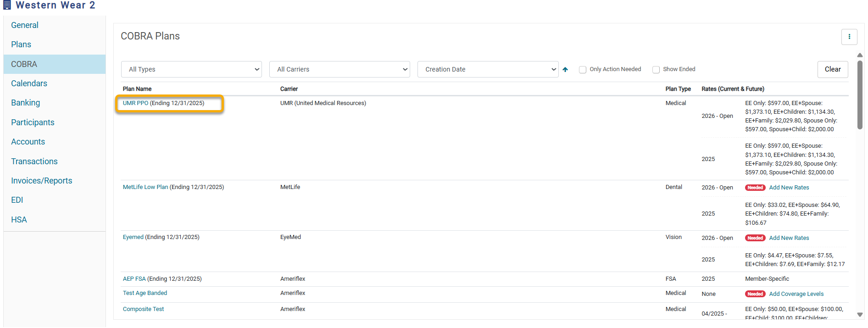Click the building icon beside Western Wear 2

[x=7, y=5]
